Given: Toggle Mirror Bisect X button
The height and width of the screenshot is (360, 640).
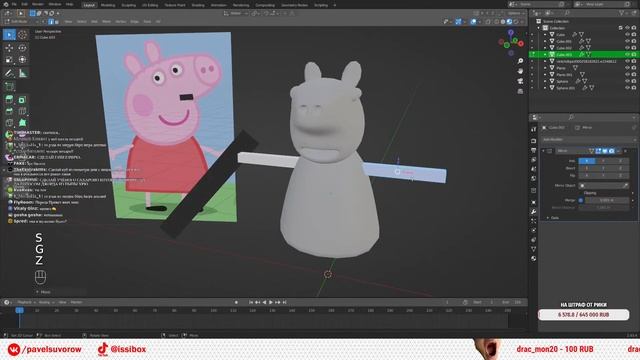Looking at the screenshot, I should 587,168.
